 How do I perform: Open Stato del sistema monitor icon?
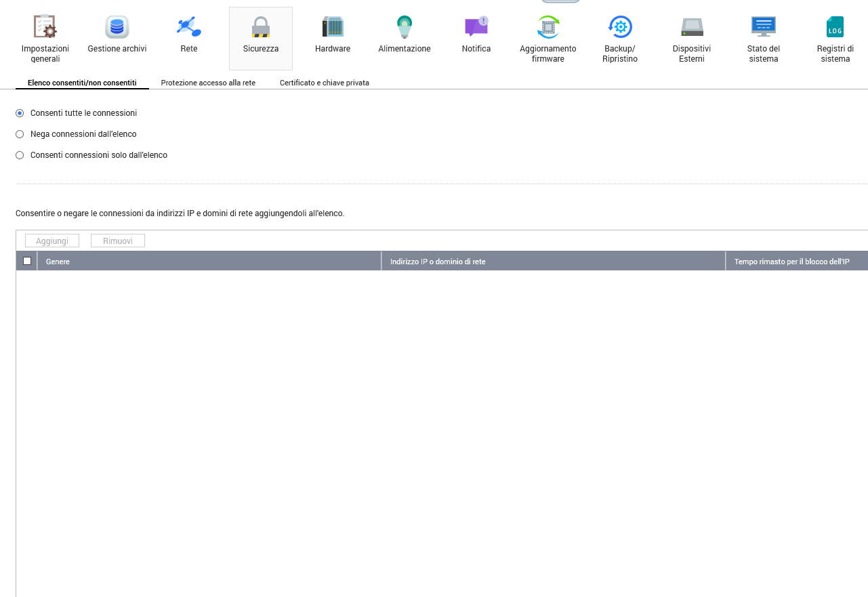[764, 27]
